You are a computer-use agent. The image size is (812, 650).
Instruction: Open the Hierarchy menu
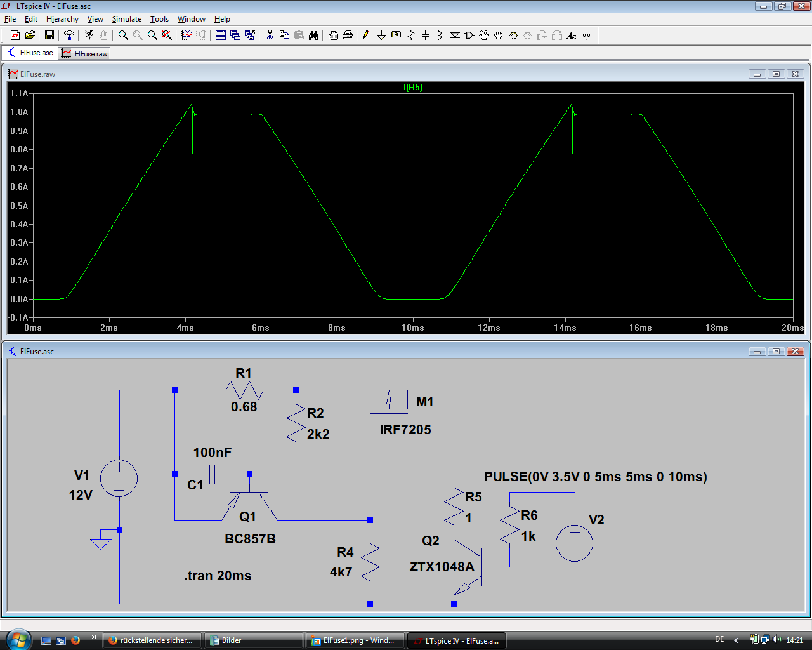62,19
